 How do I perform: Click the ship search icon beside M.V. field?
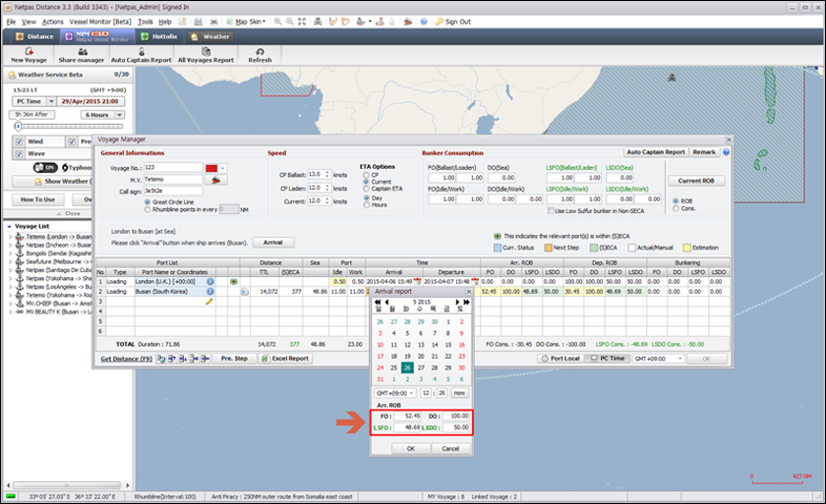(216, 180)
